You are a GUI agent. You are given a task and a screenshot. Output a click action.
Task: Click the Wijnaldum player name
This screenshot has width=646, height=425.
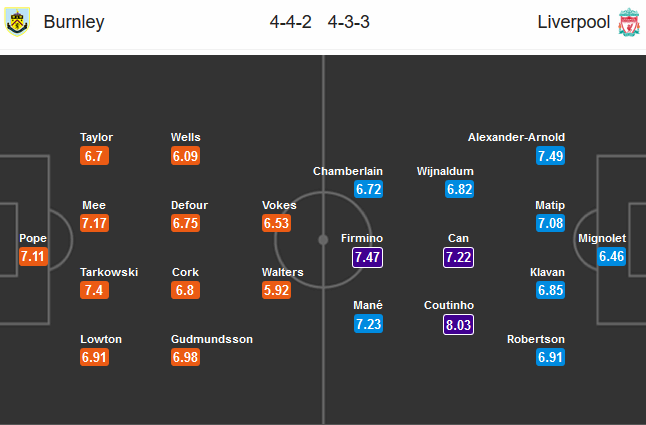pos(445,171)
